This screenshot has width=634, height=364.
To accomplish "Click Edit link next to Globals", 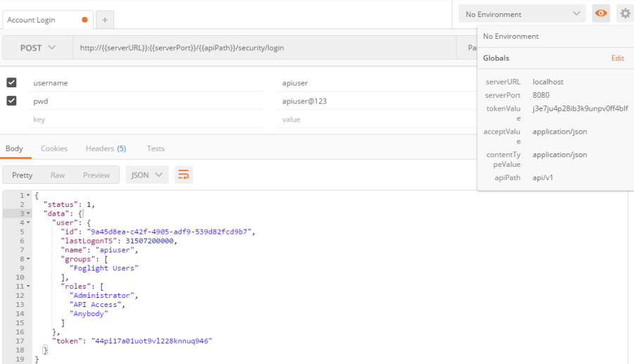I will pos(617,58).
